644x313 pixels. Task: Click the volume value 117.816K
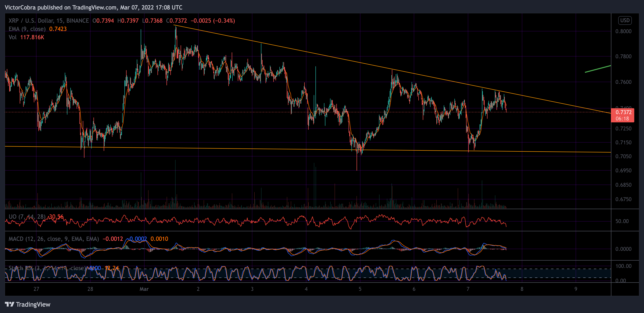pyautogui.click(x=32, y=37)
